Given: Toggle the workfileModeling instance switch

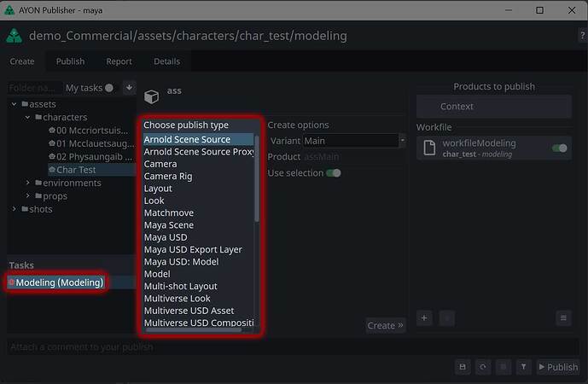Looking at the screenshot, I should click(x=560, y=148).
